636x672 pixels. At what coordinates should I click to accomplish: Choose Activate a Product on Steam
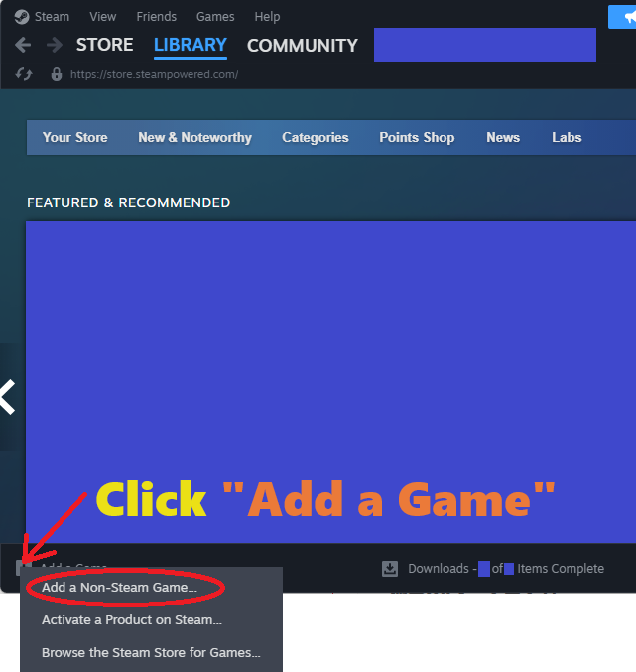131,620
